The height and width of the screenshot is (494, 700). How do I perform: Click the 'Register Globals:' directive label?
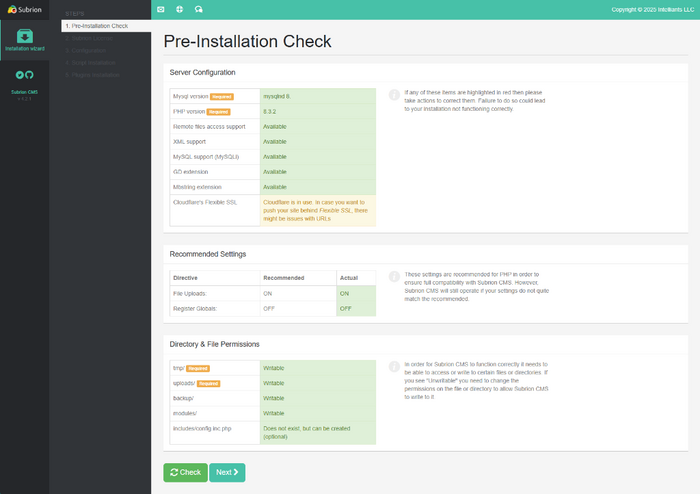[195, 308]
